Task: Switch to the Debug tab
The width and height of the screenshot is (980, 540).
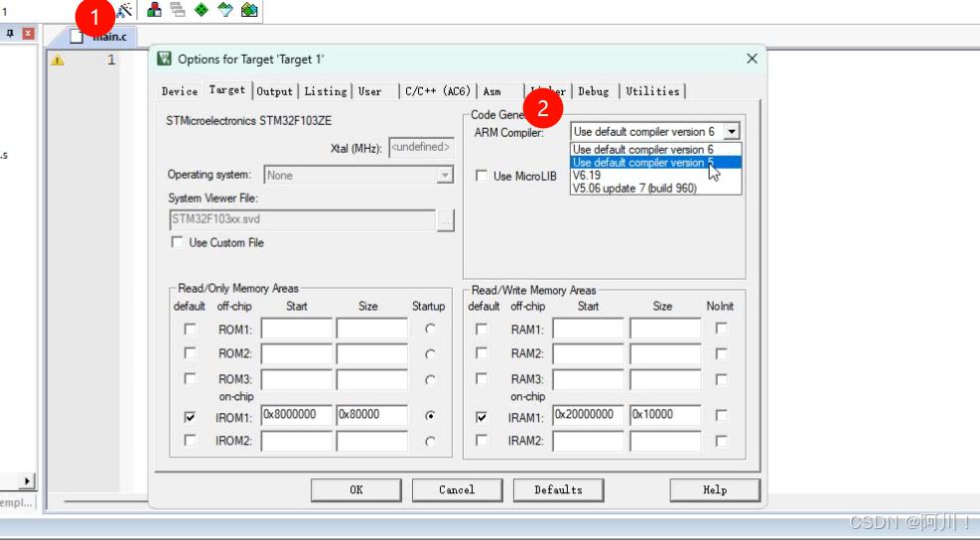Action: [x=594, y=91]
